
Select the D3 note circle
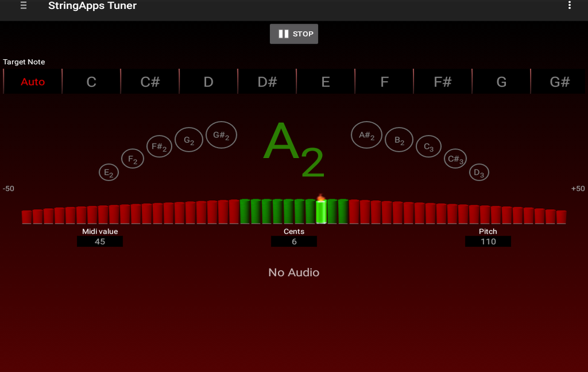coord(479,172)
